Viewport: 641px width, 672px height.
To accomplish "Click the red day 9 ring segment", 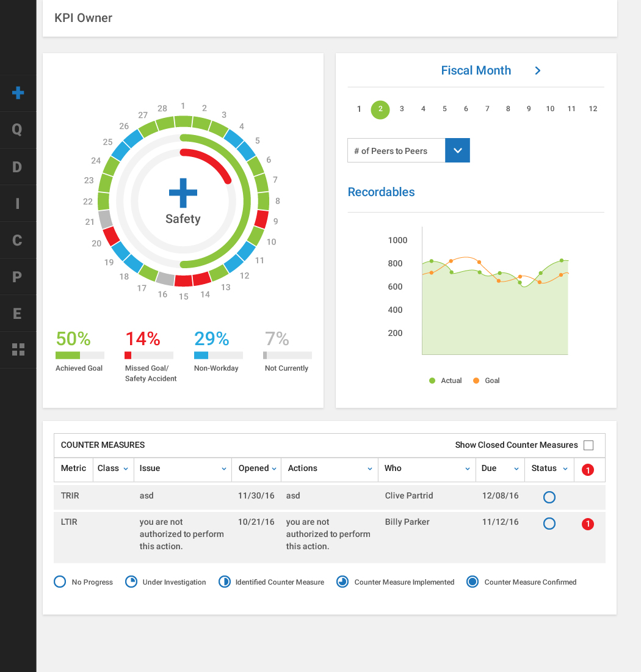I will [x=261, y=219].
